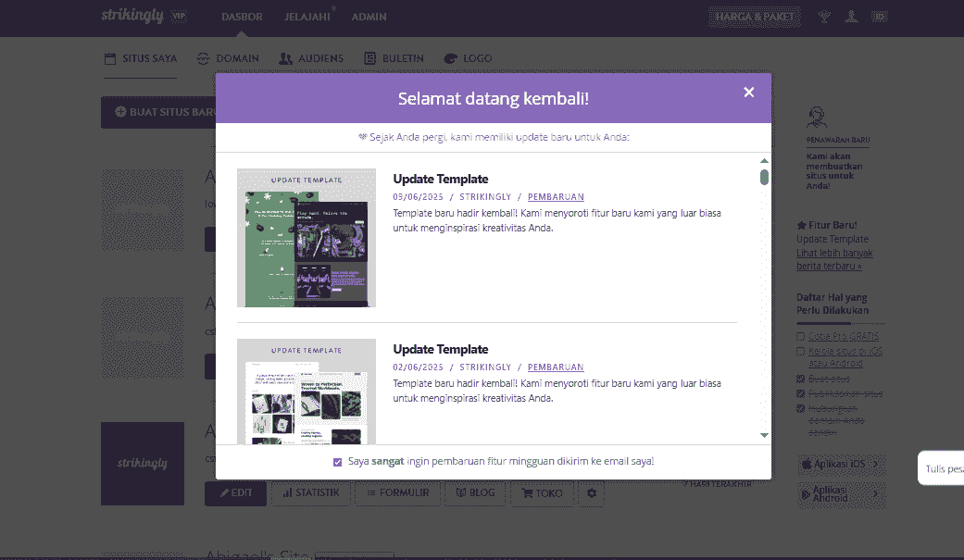Click the AUDIENS people icon
This screenshot has width=964, height=560.
point(285,58)
